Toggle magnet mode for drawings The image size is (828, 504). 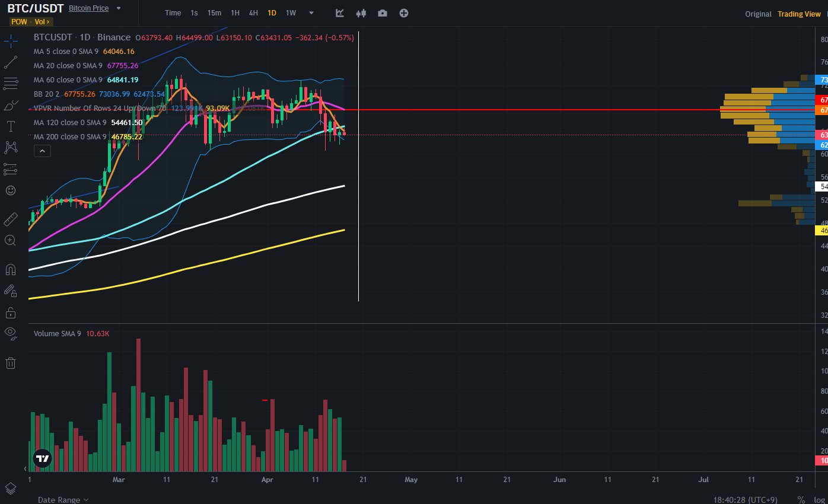11,269
